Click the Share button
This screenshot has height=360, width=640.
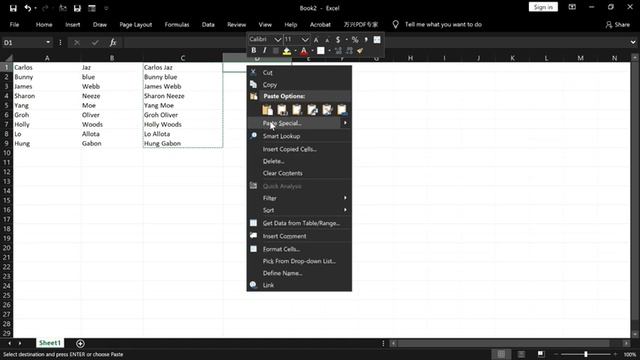coord(618,24)
